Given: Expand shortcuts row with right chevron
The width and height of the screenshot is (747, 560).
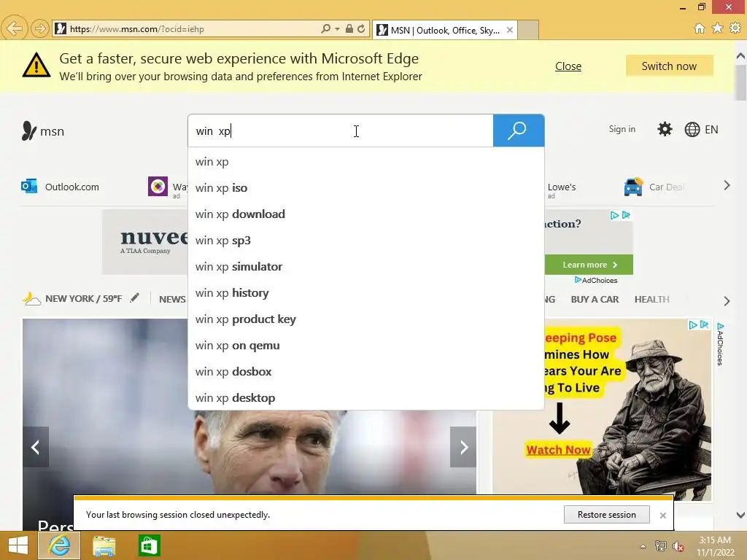Looking at the screenshot, I should click(x=727, y=185).
